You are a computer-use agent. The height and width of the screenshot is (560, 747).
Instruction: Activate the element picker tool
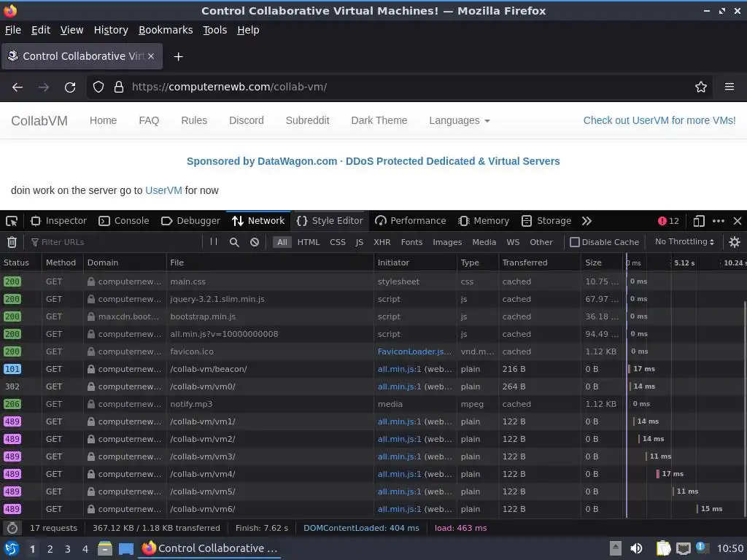tap(12, 221)
